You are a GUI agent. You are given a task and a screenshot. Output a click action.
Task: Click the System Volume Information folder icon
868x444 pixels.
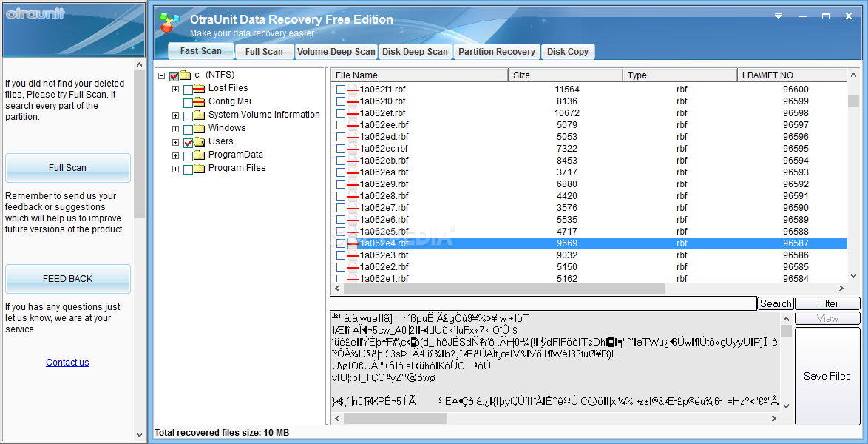(x=200, y=115)
